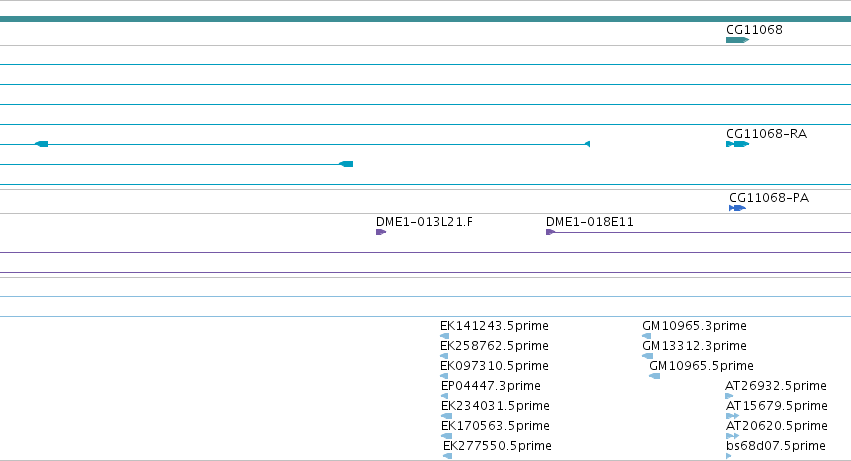
Task: Click the bs68d07.5prime label
Action: (776, 446)
